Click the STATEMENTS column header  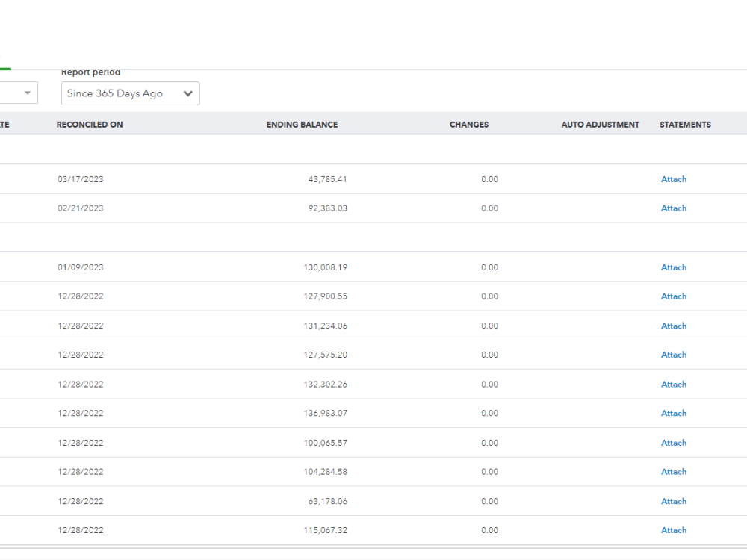point(685,125)
